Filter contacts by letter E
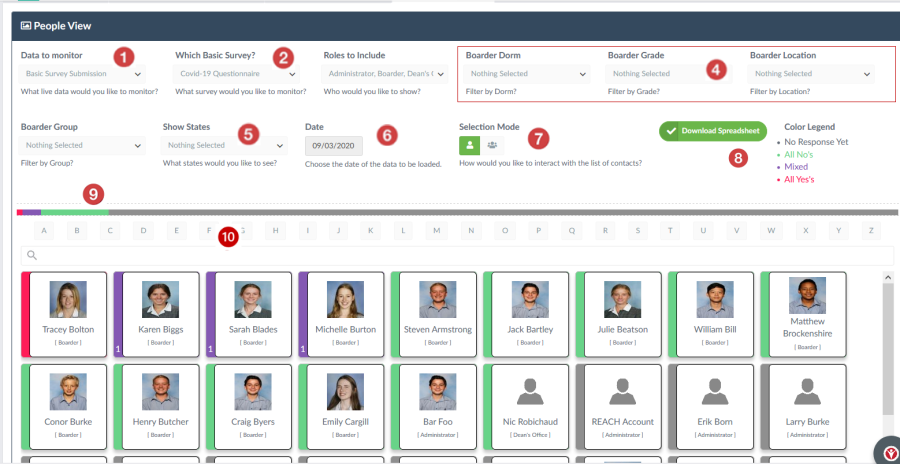This screenshot has width=900, height=464. (177, 231)
